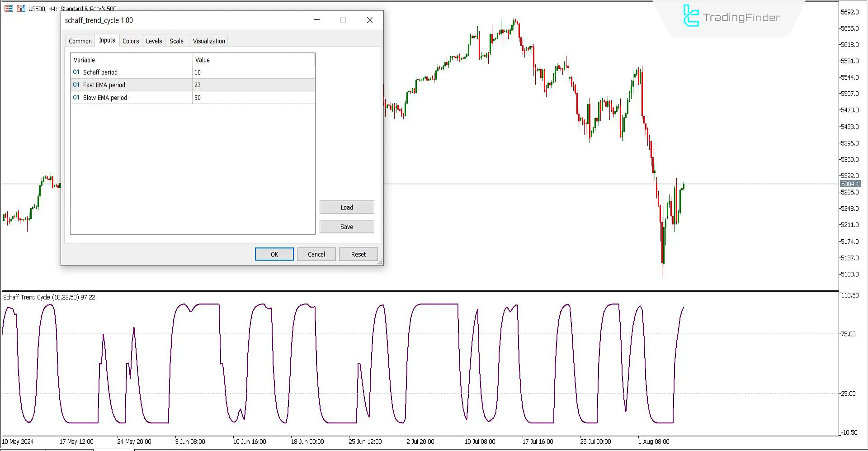The image size is (868, 451).
Task: Select the Scale tab
Action: pyautogui.click(x=176, y=41)
